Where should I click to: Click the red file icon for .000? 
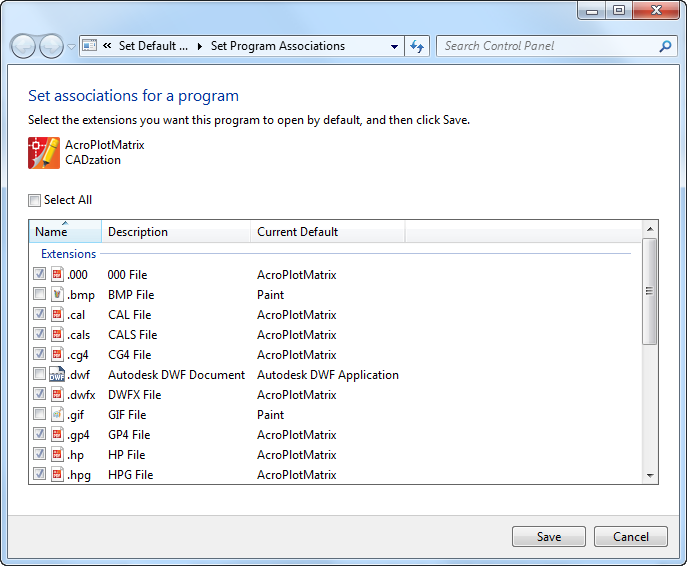[57, 274]
